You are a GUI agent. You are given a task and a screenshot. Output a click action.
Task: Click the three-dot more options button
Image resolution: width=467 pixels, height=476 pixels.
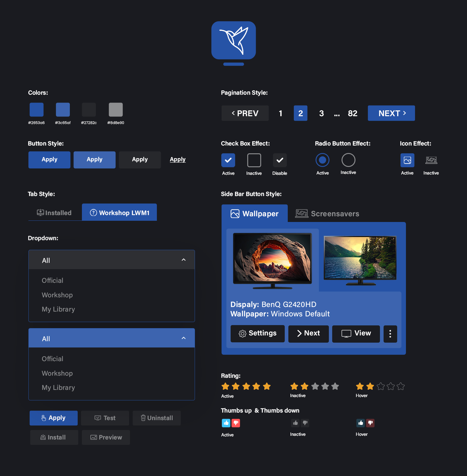[390, 334]
